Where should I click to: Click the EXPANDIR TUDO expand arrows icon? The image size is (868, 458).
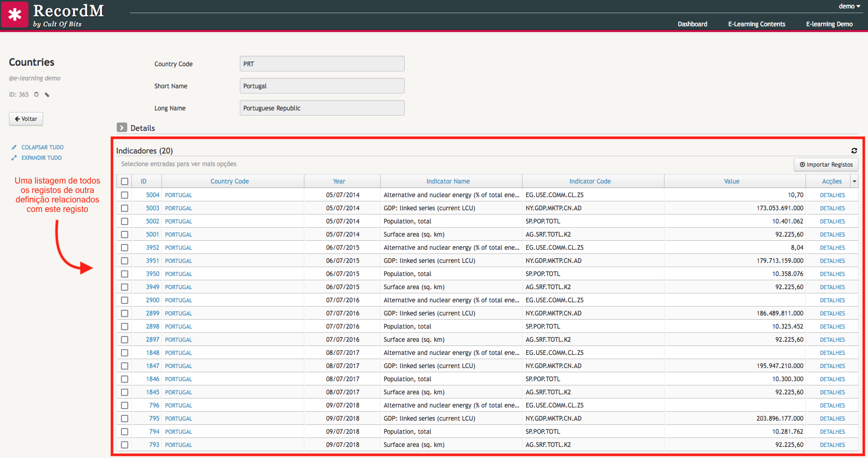point(14,158)
